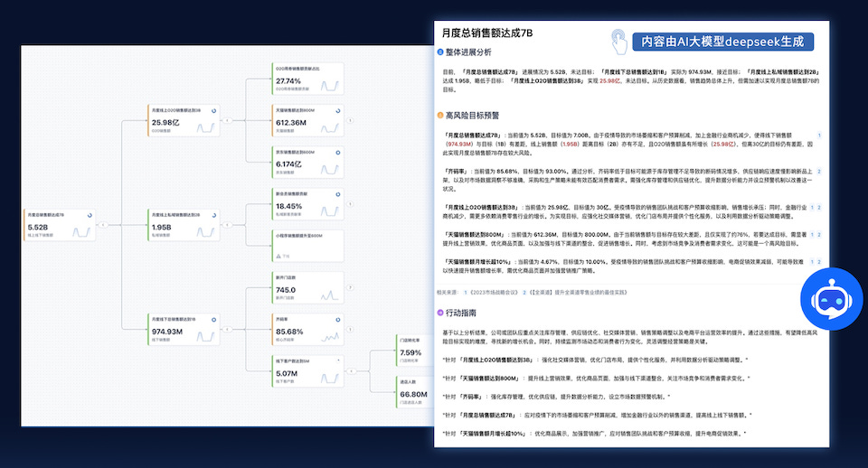Click comment count badge beside 745.0 card
Screen dimensions: 868x468
coord(350,287)
